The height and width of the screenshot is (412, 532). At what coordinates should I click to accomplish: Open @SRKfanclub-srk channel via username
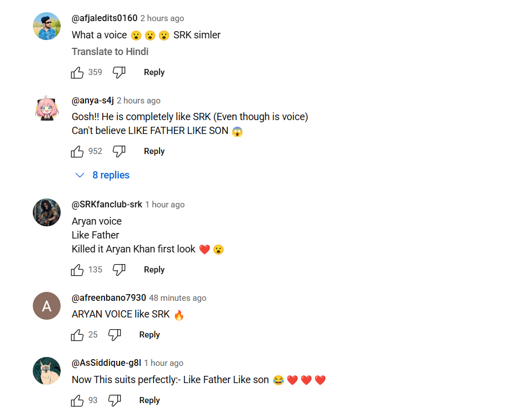click(107, 205)
